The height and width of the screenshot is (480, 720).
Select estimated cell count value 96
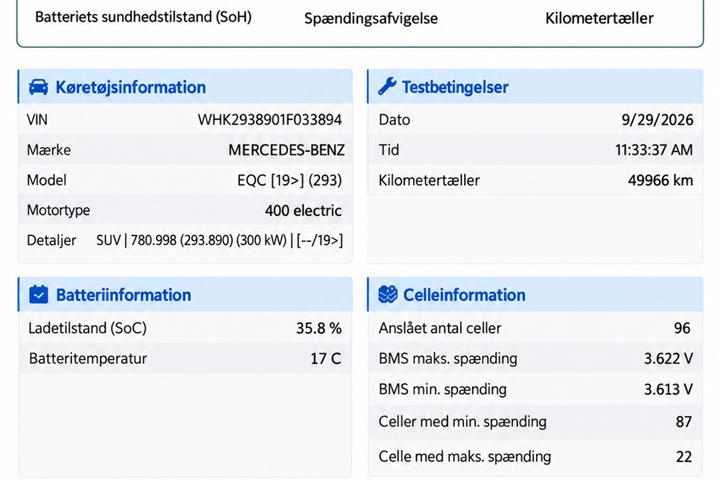coord(682,328)
